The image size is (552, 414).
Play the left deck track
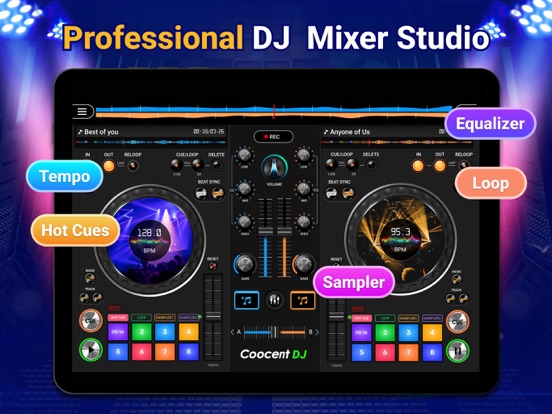pos(91,350)
